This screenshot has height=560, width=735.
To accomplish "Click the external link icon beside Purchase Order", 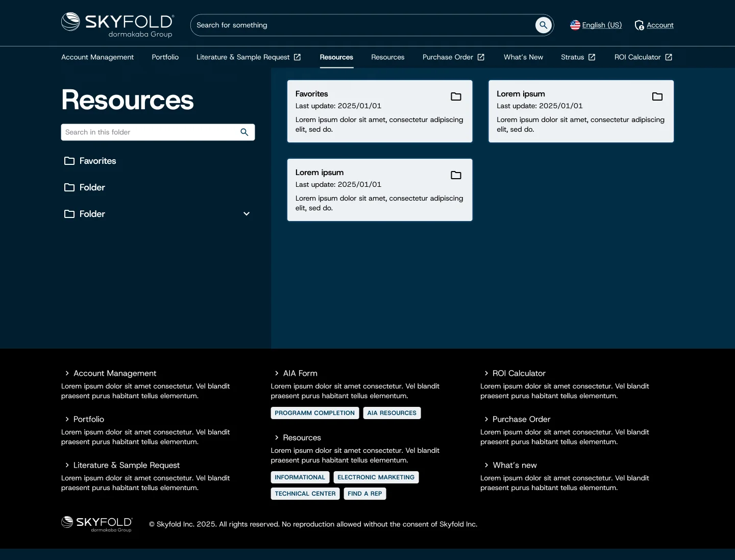I will coord(480,57).
